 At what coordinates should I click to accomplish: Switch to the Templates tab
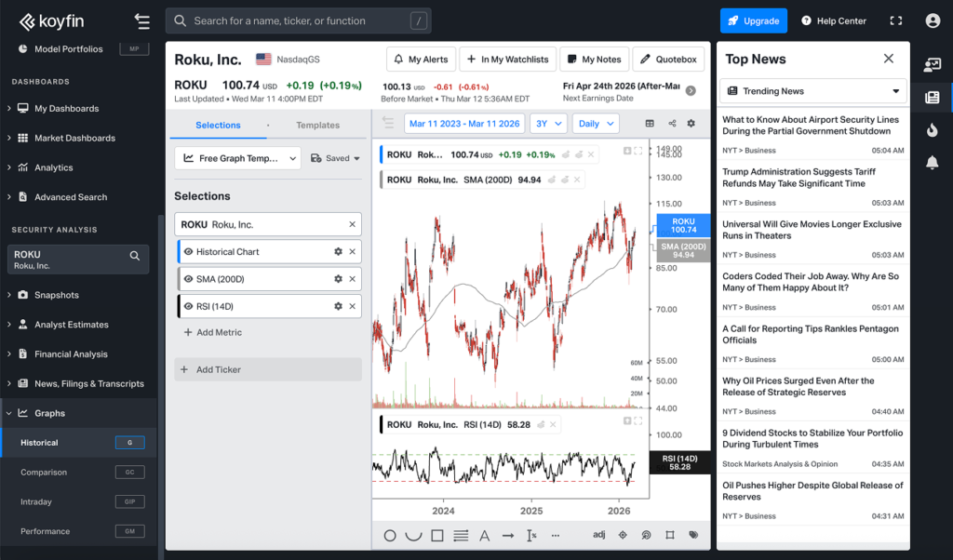pos(317,126)
